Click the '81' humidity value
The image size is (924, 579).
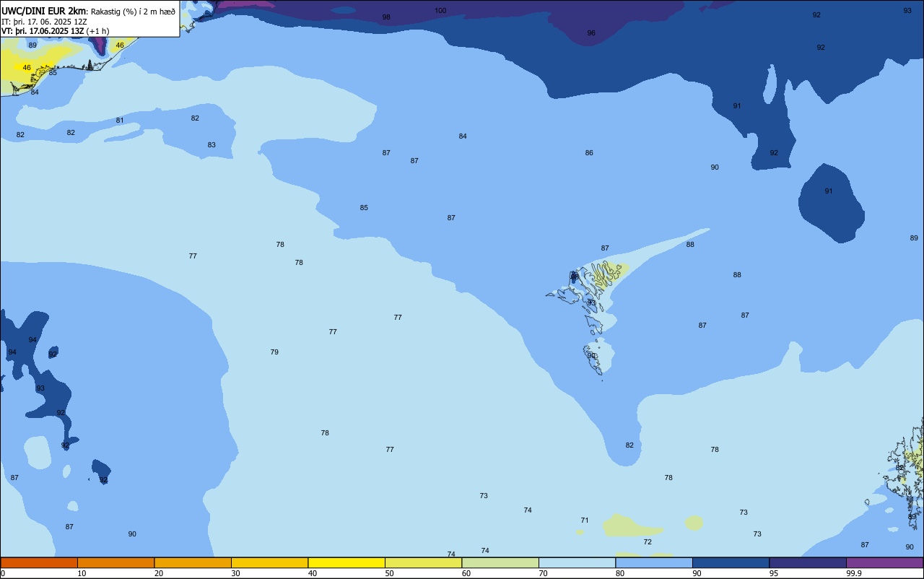click(x=120, y=121)
